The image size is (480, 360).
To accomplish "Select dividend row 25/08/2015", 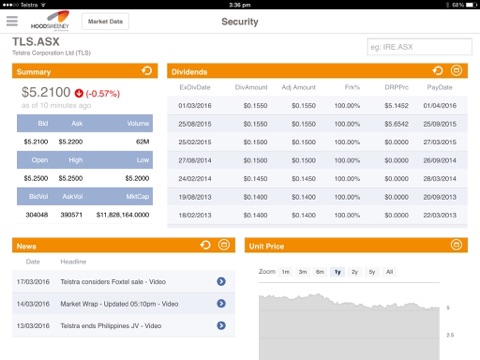I will [x=317, y=124].
